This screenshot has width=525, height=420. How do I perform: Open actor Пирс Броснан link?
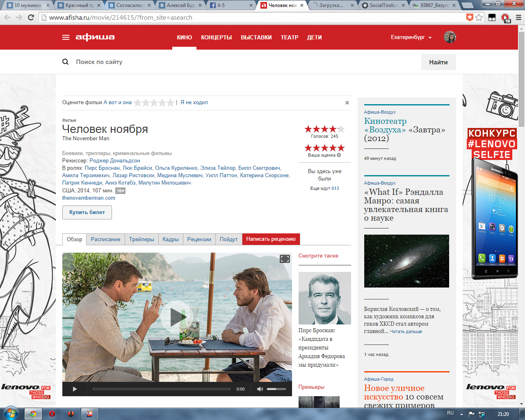pyautogui.click(x=102, y=168)
